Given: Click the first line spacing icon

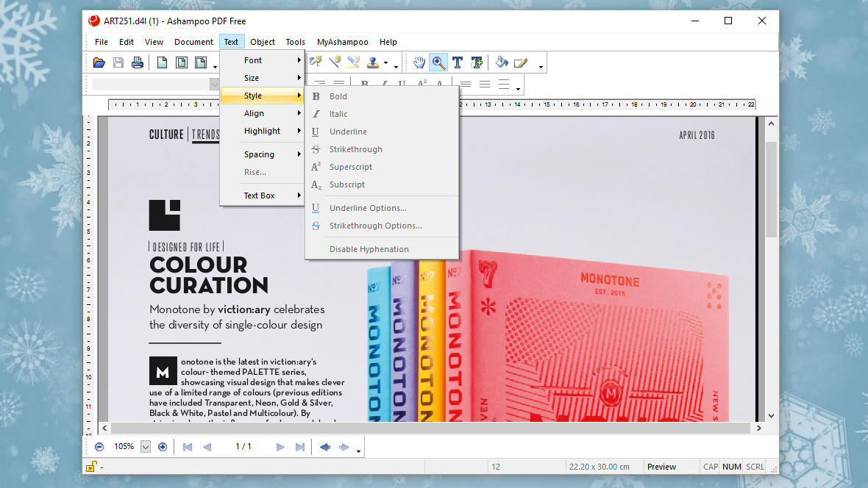Looking at the screenshot, I should click(466, 84).
